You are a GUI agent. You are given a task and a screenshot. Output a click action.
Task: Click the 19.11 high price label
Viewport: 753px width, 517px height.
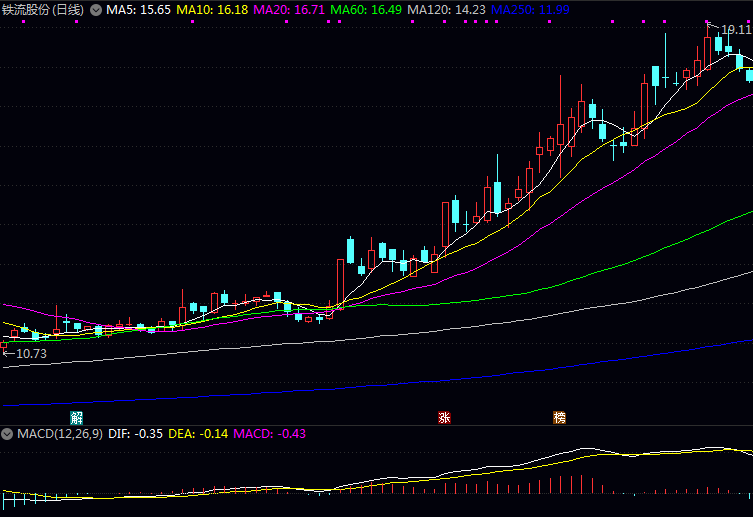coord(736,31)
